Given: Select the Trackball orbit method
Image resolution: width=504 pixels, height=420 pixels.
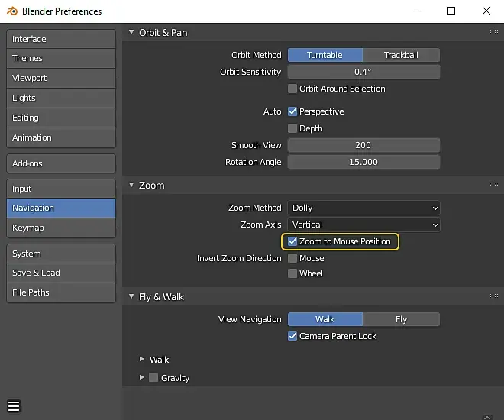Looking at the screenshot, I should (402, 55).
